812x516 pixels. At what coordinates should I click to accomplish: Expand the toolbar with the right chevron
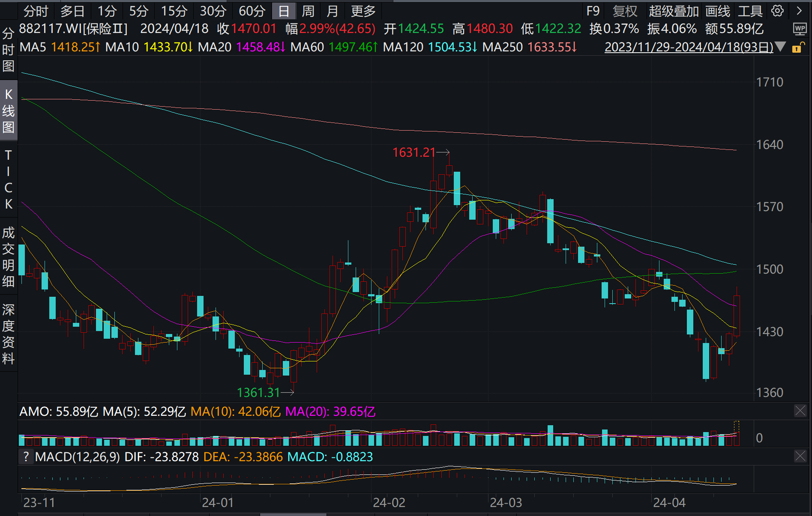click(x=799, y=11)
